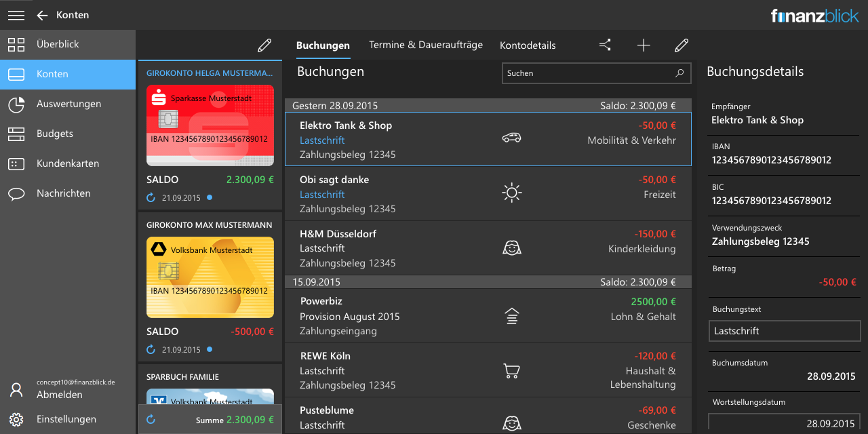Open the hamburger menu
The width and height of the screenshot is (868, 434).
(x=16, y=15)
